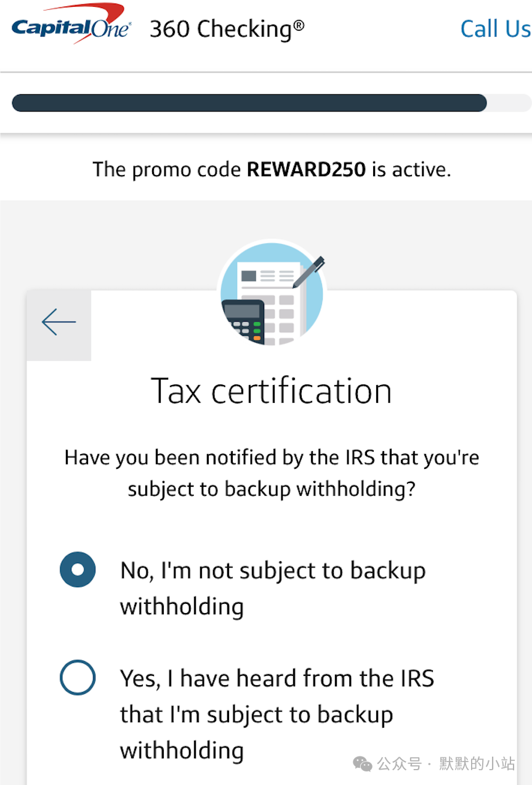
Task: Click the IRS backup withholding question text
Action: pos(272,473)
